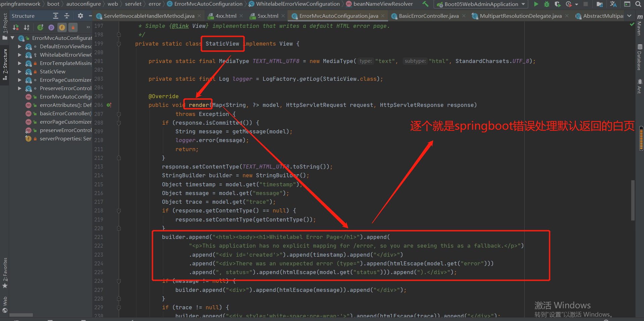Hide the Structure panel with the minus icon
This screenshot has width=644, height=321.
tap(90, 16)
